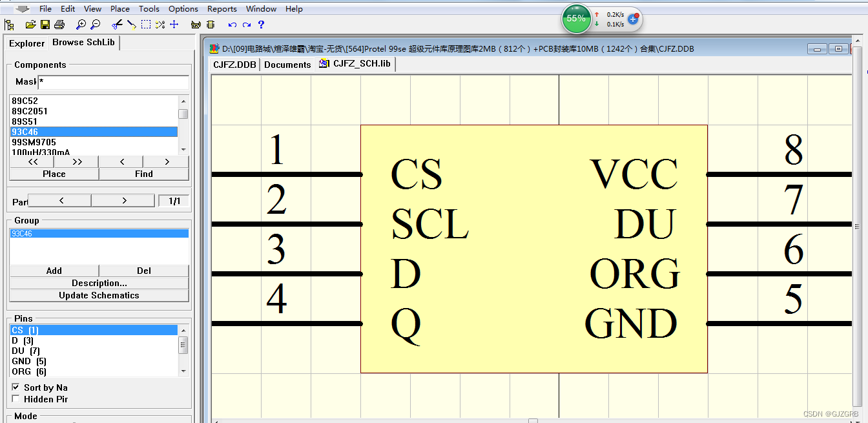Click the Print icon in toolbar
Image resolution: width=868 pixels, height=423 pixels.
click(59, 25)
